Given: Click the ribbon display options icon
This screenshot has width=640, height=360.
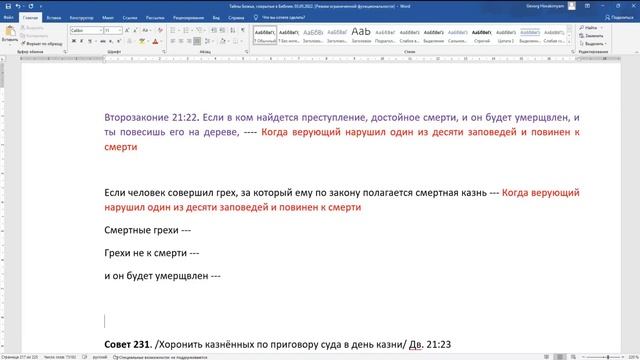Looking at the screenshot, I should [x=587, y=6].
